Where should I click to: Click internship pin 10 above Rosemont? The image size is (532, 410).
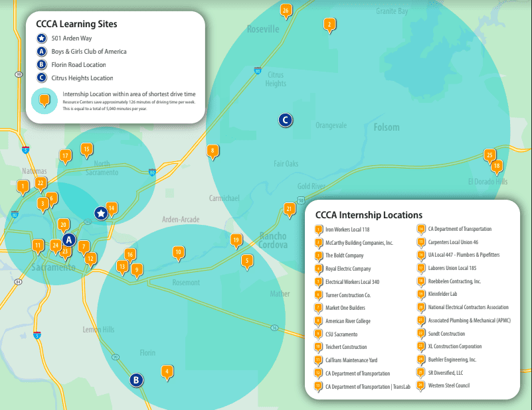coord(178,252)
